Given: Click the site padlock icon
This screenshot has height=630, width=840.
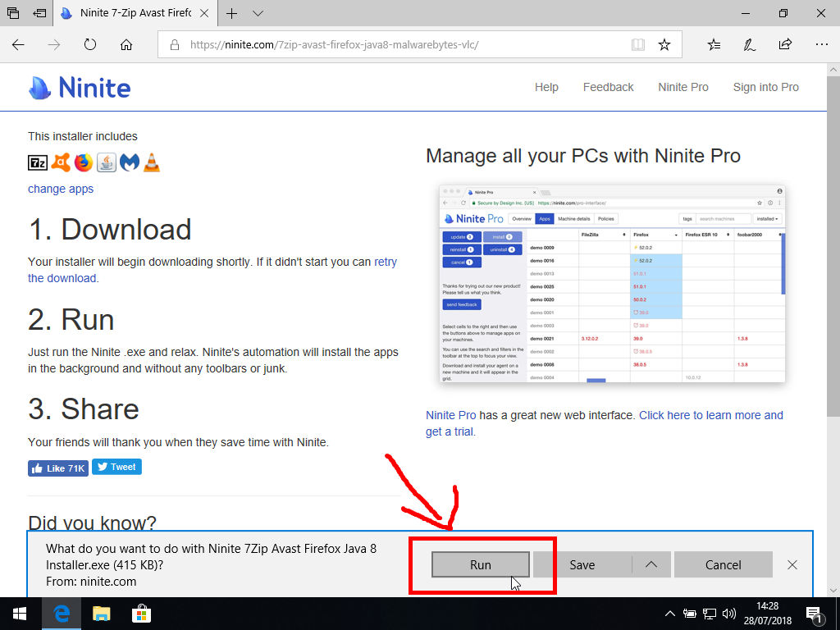Looking at the screenshot, I should coord(174,44).
